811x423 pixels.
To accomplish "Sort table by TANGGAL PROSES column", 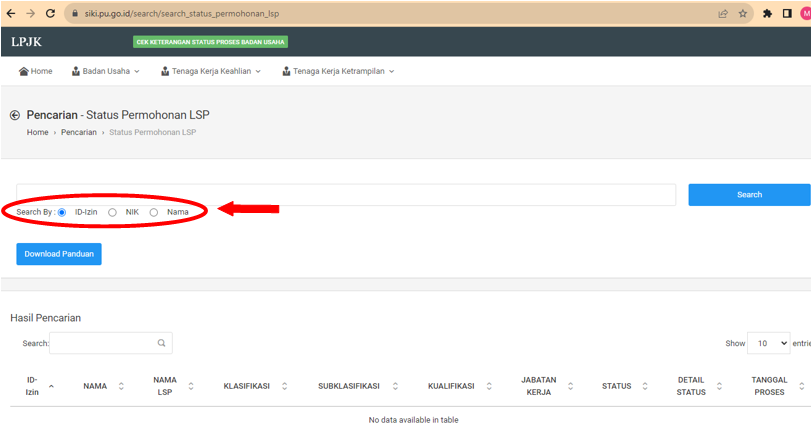I will tap(802, 386).
